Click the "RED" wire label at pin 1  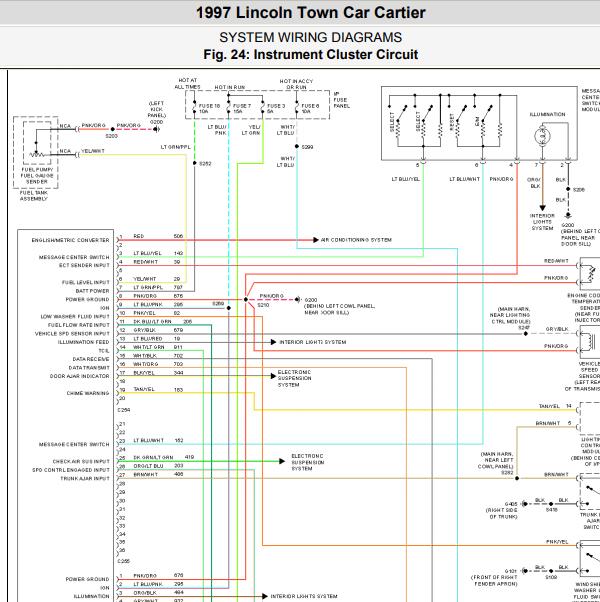click(x=139, y=236)
